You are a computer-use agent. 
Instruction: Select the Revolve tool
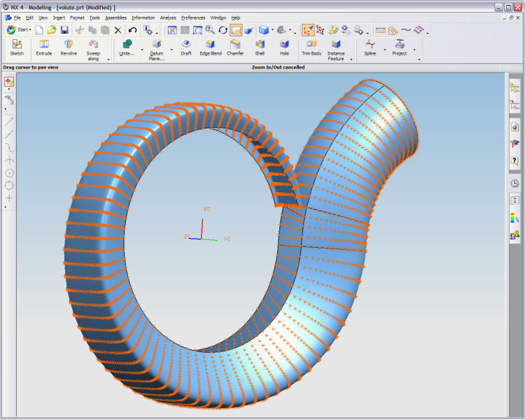69,48
